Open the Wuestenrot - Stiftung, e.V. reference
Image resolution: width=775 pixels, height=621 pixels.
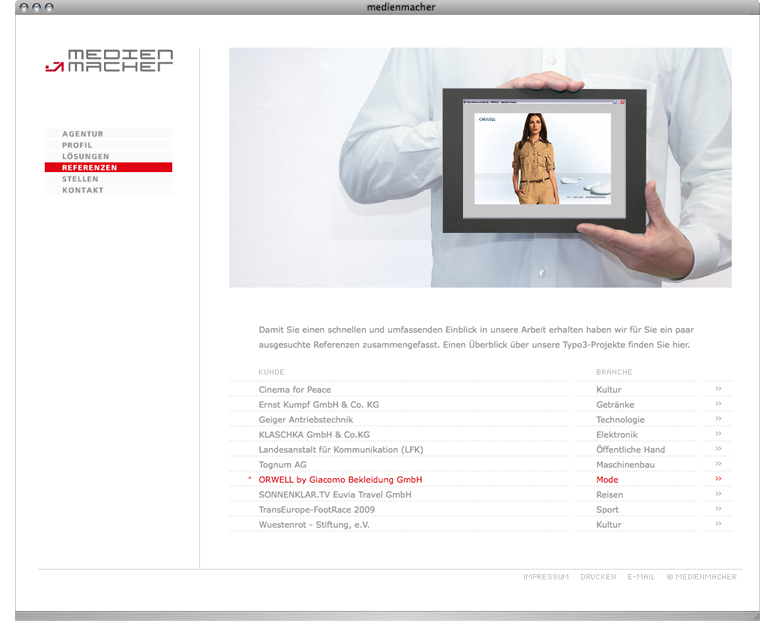[x=314, y=525]
